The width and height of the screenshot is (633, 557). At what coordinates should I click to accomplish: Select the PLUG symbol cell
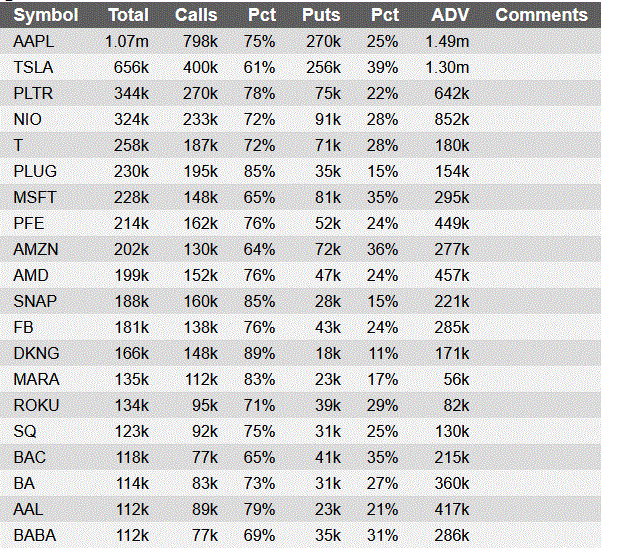35,171
